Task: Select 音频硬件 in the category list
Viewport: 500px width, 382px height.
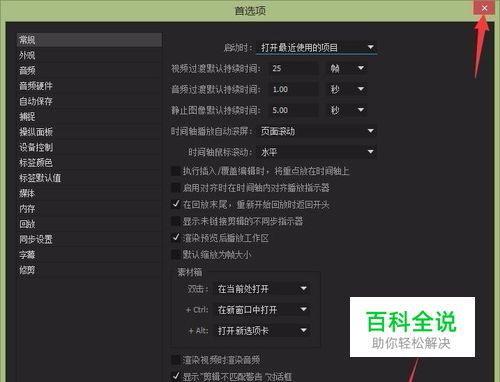Action: tap(89, 86)
